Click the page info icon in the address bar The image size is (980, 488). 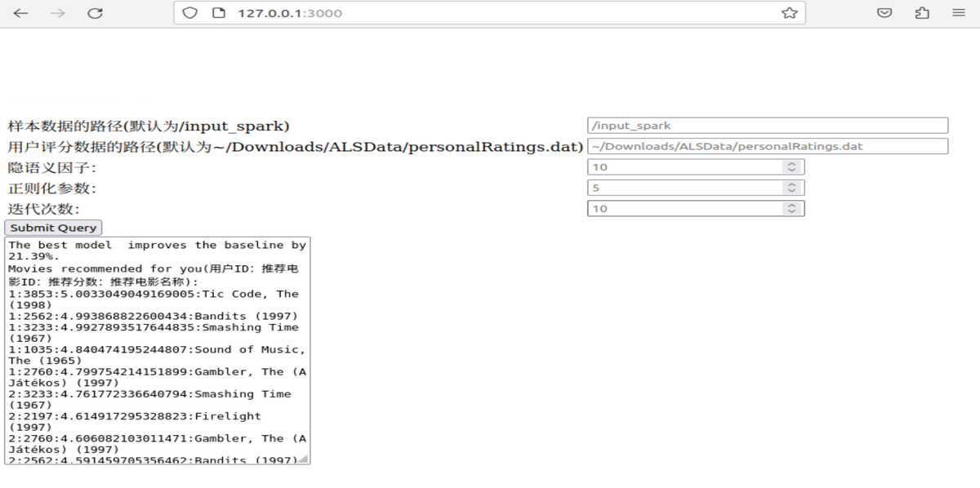(217, 13)
